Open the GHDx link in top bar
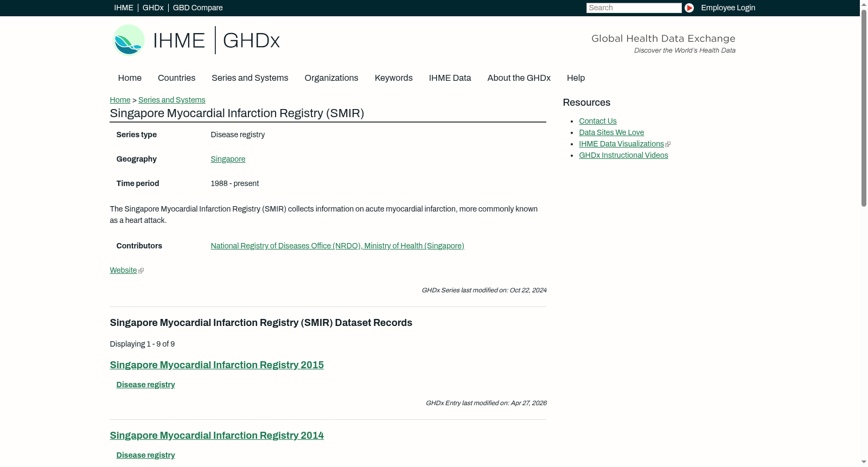This screenshot has height=467, width=868. tap(153, 8)
